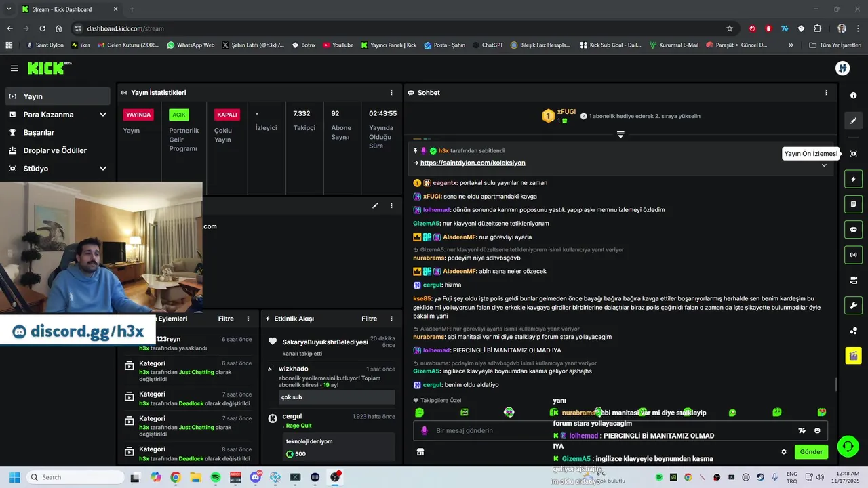Screen dimensions: 868x488
Task: Open Etkinlik Akışı three-dot options menu
Action: click(391, 319)
